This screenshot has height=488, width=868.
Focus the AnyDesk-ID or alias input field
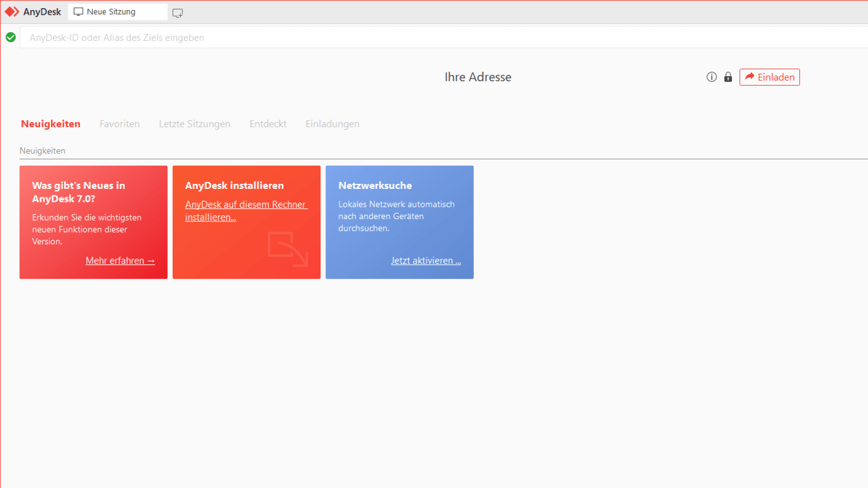click(x=444, y=38)
